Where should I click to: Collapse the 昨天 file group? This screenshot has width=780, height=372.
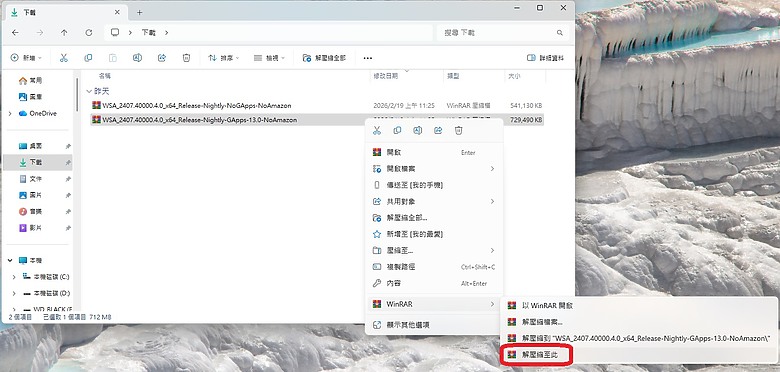coord(89,92)
